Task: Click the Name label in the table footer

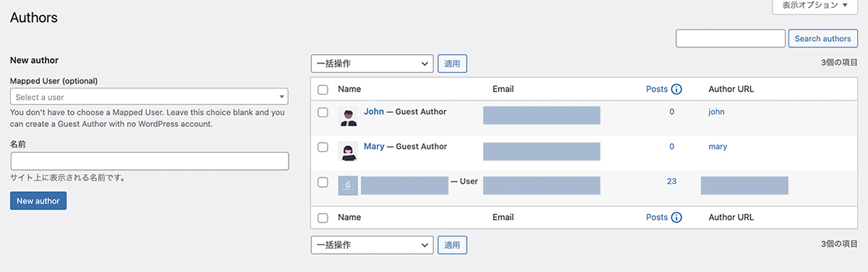Action: tap(349, 217)
